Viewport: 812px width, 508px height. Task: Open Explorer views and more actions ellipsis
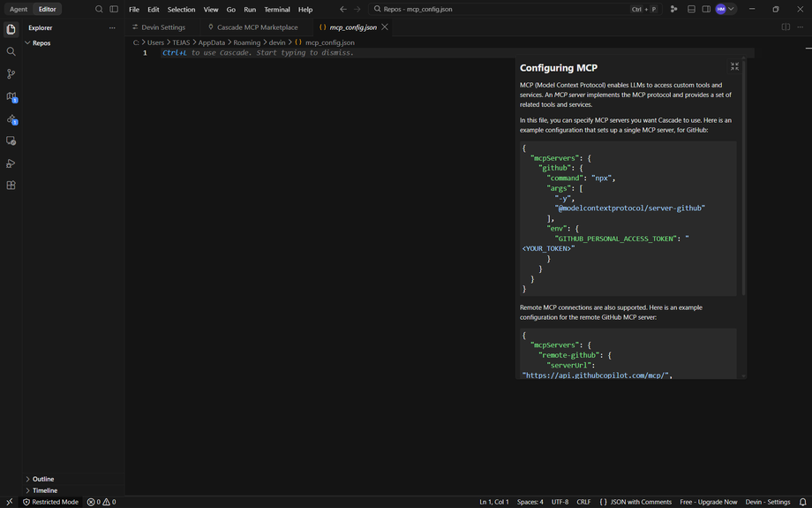point(112,28)
